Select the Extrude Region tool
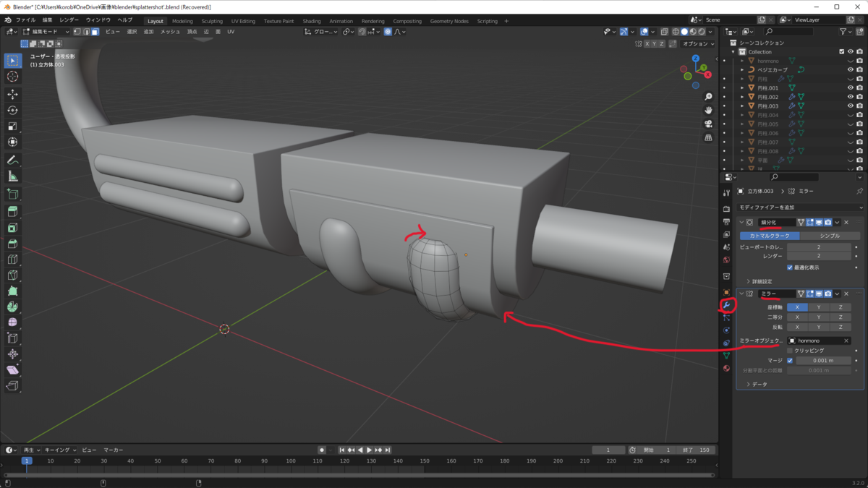 [12, 212]
